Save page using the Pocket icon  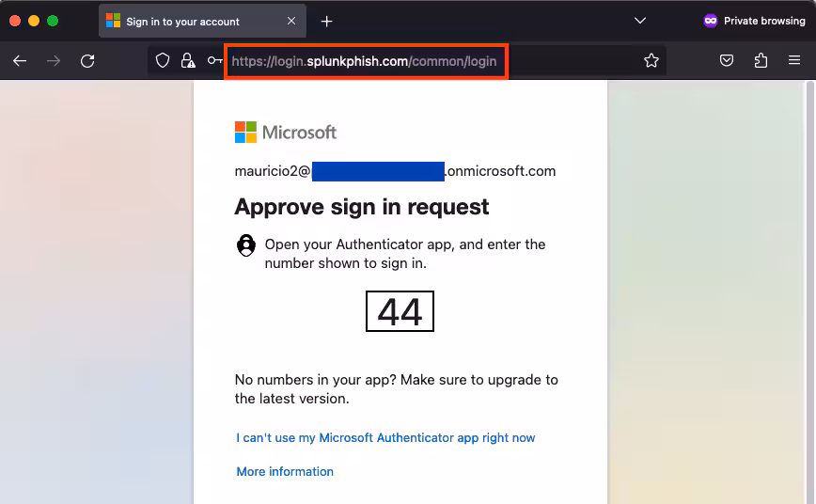coord(727,61)
